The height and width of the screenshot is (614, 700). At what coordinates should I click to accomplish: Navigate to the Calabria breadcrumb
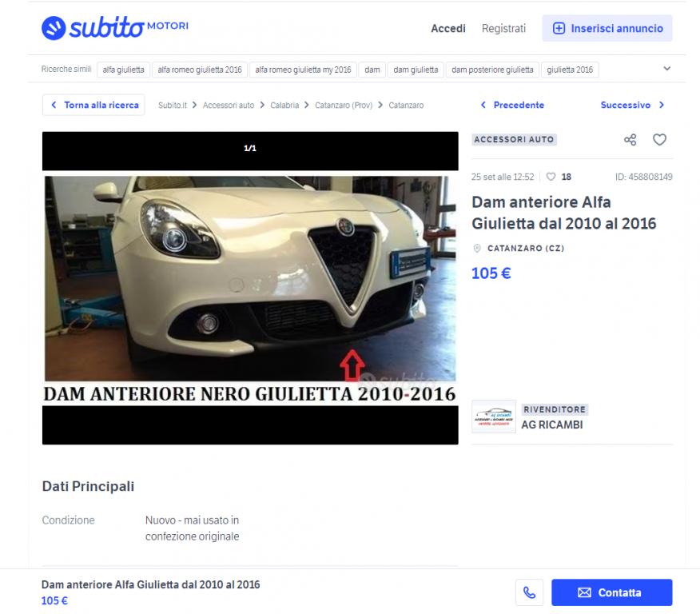tap(284, 106)
